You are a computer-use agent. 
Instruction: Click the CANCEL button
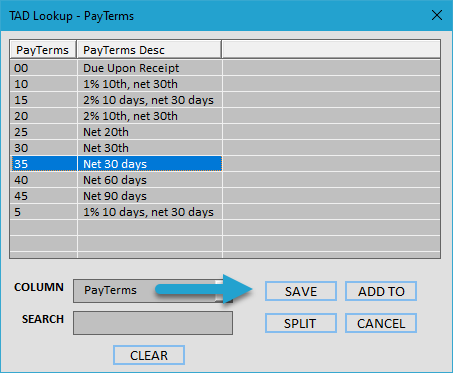coord(381,323)
